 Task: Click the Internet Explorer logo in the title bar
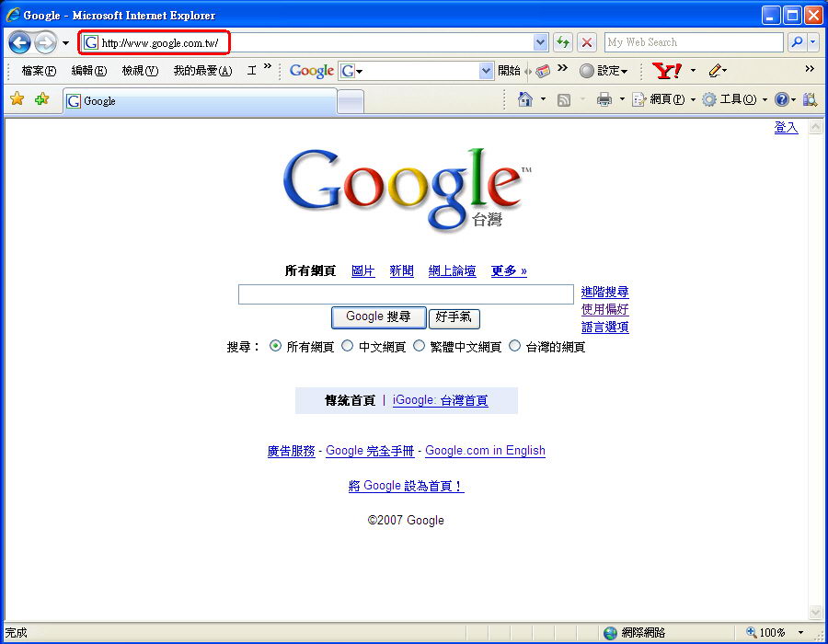(13, 15)
